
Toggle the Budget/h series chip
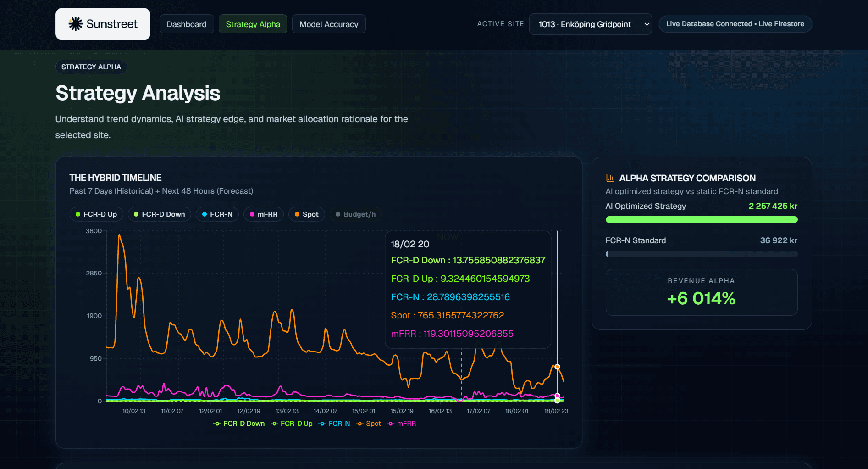(x=355, y=214)
